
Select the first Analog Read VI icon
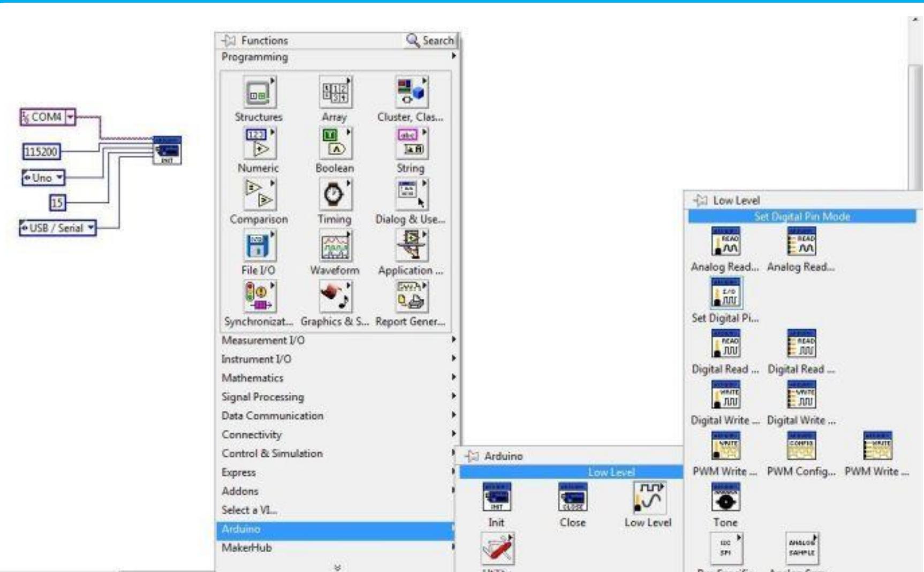pyautogui.click(x=725, y=242)
